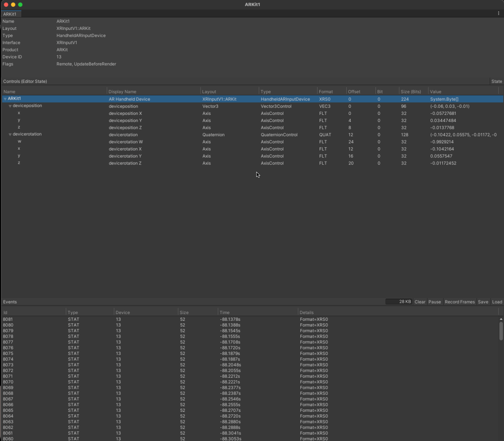Click the 28 KB buffer size field
The image size is (504, 441).
pos(399,302)
